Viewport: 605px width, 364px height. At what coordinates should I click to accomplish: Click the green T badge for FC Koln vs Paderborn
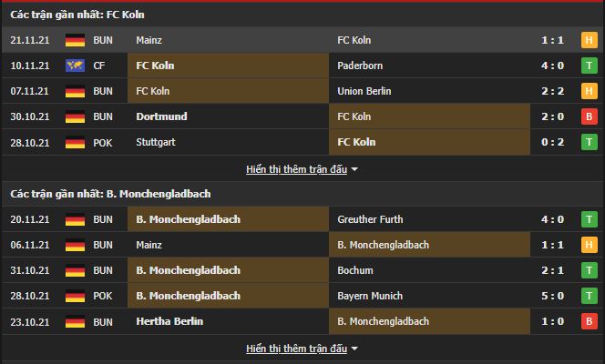589,66
